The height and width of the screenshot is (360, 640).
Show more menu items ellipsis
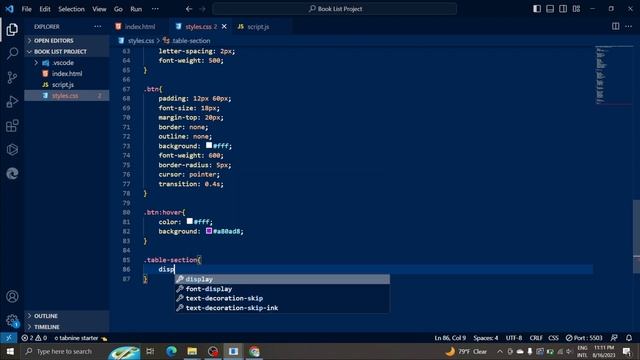[155, 9]
